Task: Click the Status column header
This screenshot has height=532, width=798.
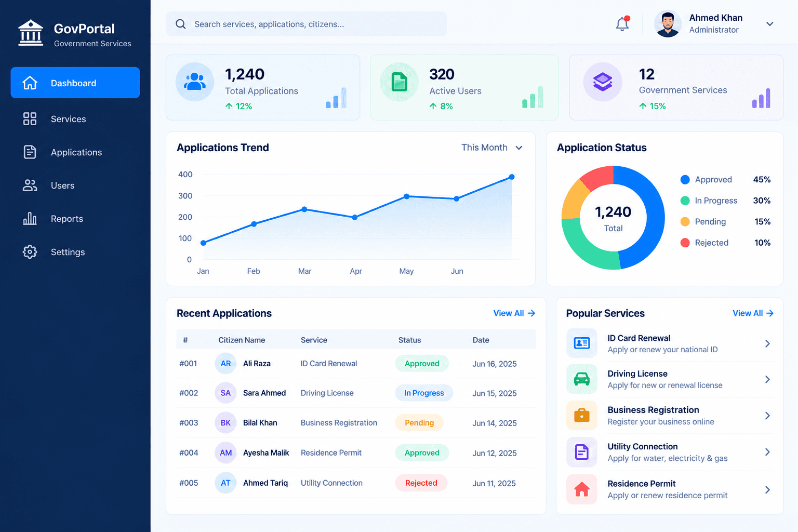Action: (409, 340)
